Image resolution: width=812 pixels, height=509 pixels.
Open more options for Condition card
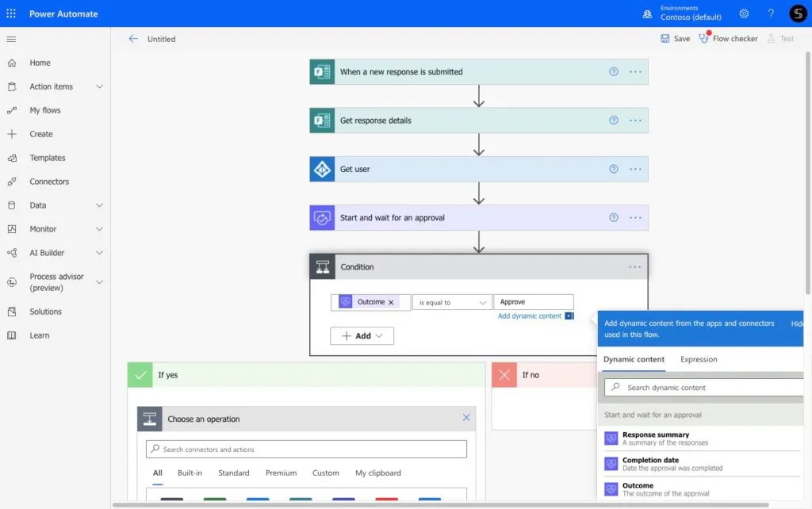[635, 267]
